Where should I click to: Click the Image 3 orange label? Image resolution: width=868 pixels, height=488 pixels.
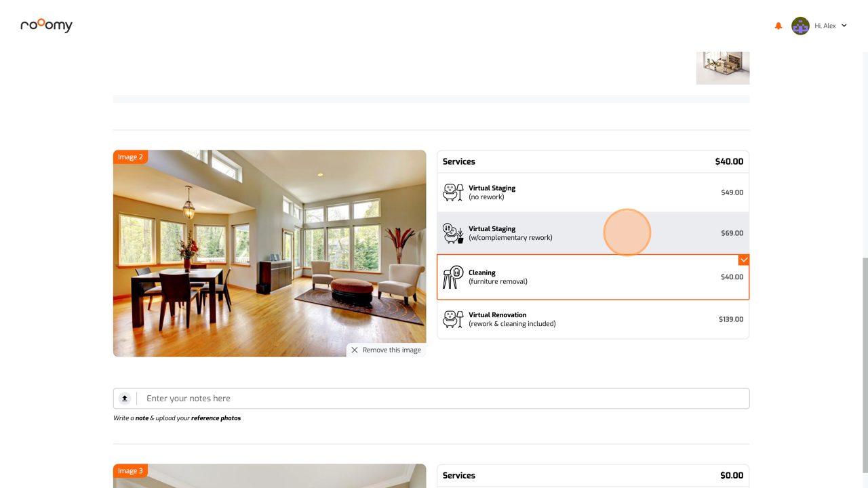130,471
